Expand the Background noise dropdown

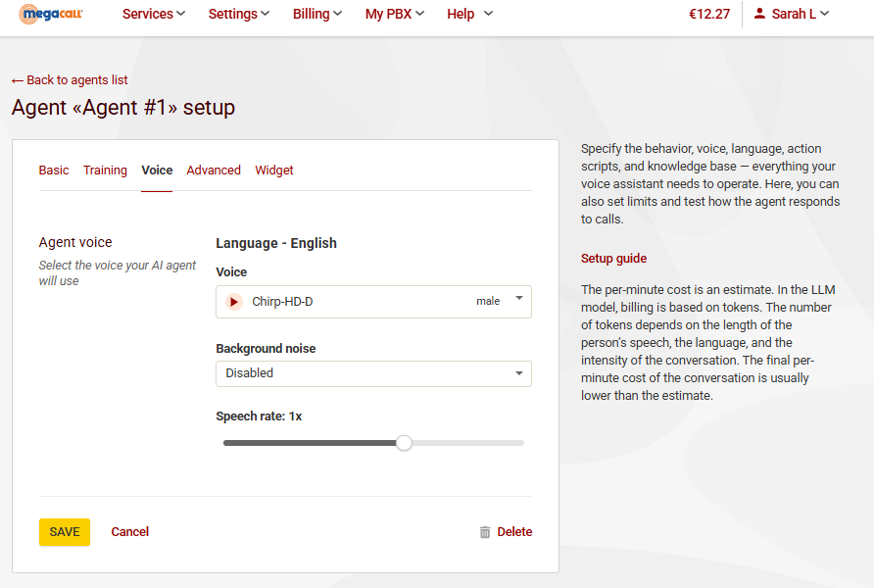pyautogui.click(x=373, y=373)
